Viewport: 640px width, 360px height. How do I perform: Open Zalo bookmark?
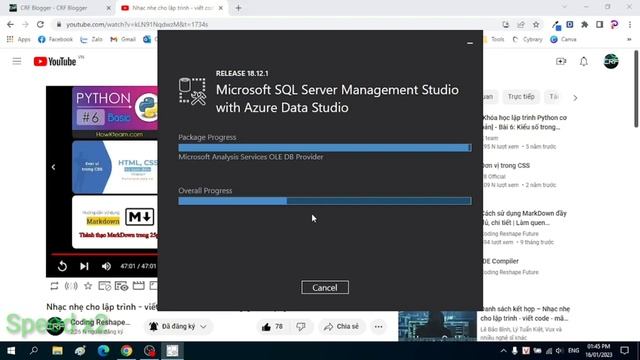point(91,40)
